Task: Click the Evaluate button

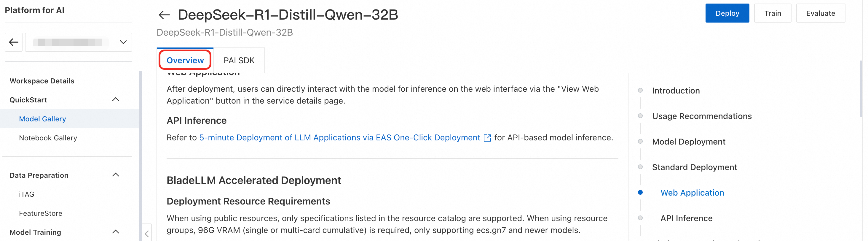Action: 820,13
